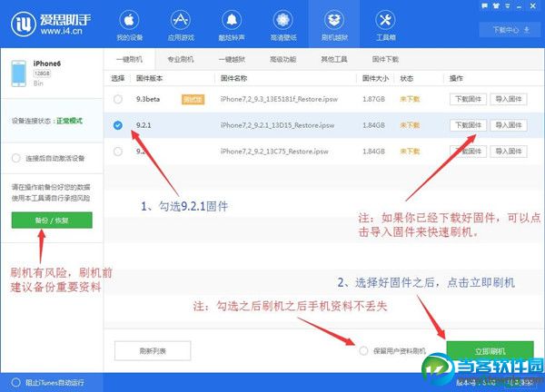Click the 未下载 status in the 9.3beta row
The height and width of the screenshot is (392, 545).
(x=410, y=99)
